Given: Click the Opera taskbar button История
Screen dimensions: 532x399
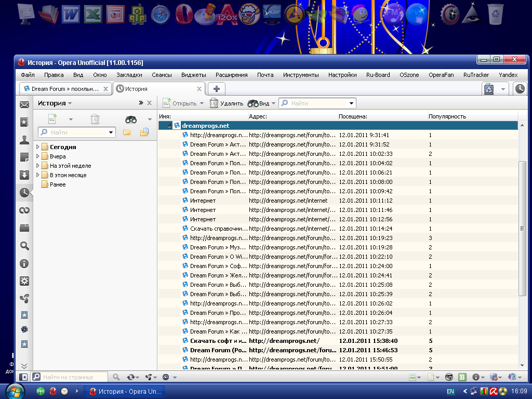Looking at the screenshot, I should (x=125, y=392).
